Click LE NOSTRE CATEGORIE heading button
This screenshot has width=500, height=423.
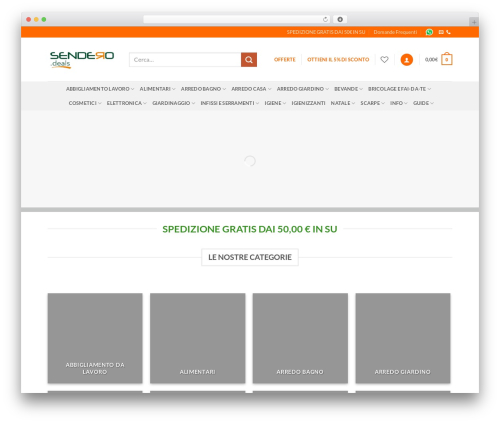[250, 257]
